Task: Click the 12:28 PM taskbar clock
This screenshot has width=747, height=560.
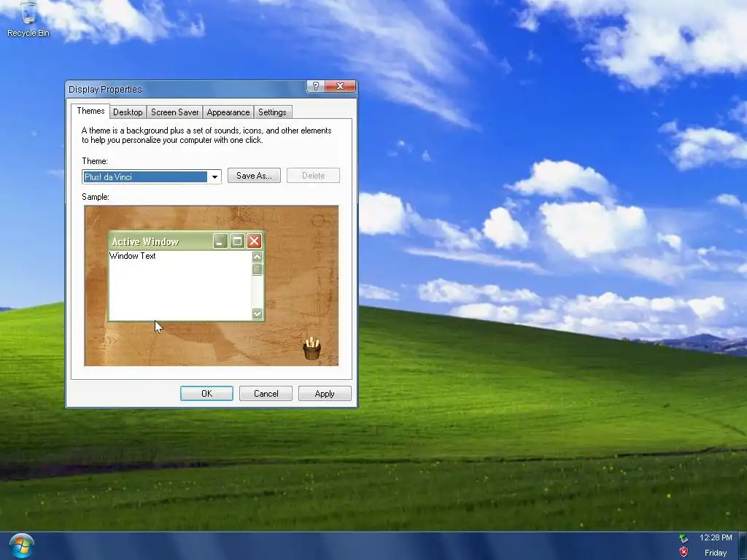Action: coord(716,537)
